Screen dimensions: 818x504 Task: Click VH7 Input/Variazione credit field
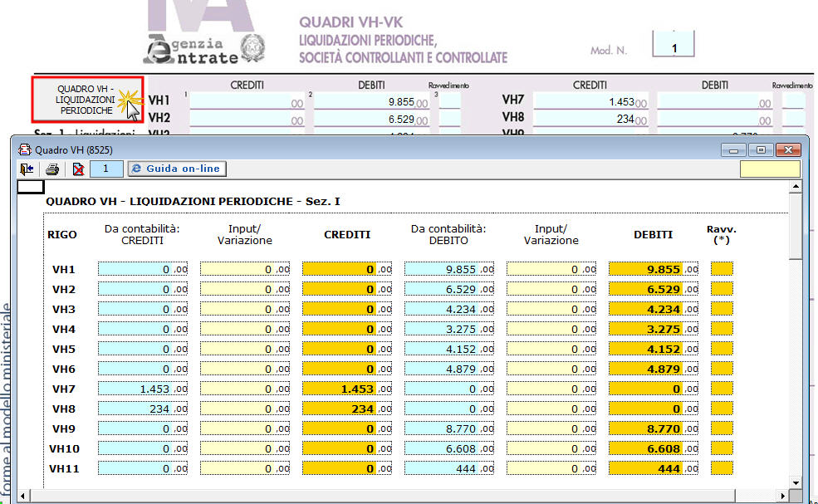[x=245, y=389]
